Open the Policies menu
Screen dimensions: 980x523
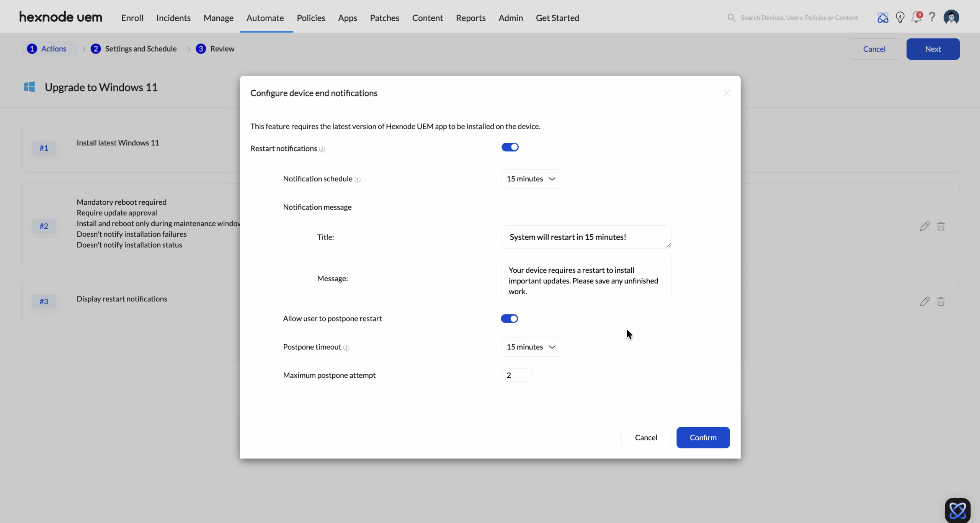click(x=311, y=18)
